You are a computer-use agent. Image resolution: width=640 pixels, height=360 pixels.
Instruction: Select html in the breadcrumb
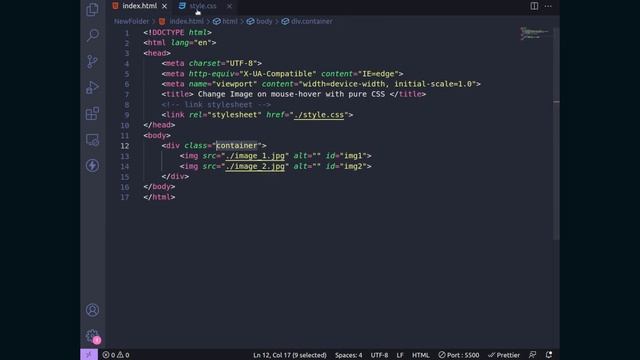coord(230,21)
